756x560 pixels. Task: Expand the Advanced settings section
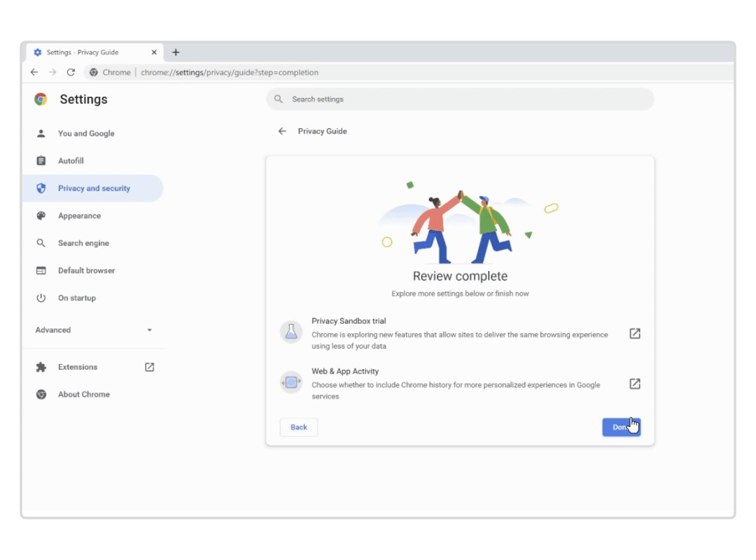(x=94, y=330)
